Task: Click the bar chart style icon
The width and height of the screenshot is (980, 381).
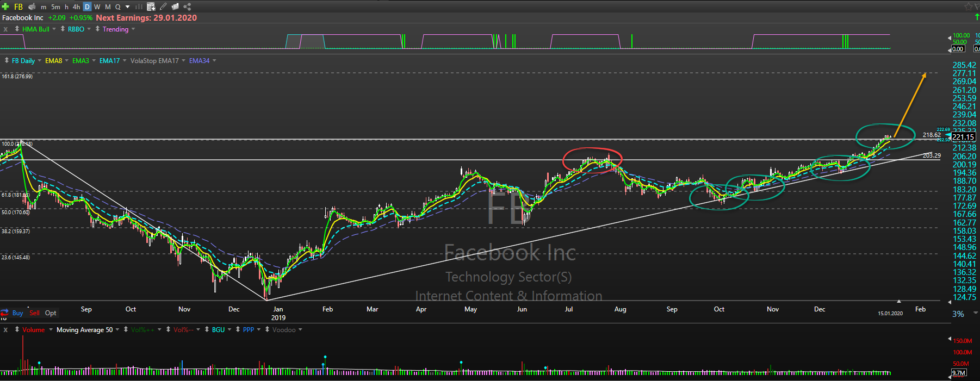Action: 139,7
